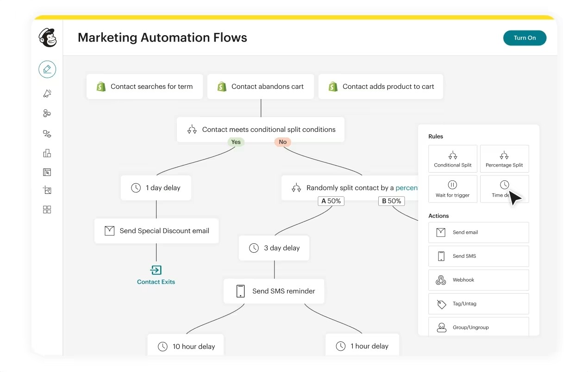Screen dimensions: 588x372
Task: Click the Mailchimp monkey logo
Action: (47, 38)
